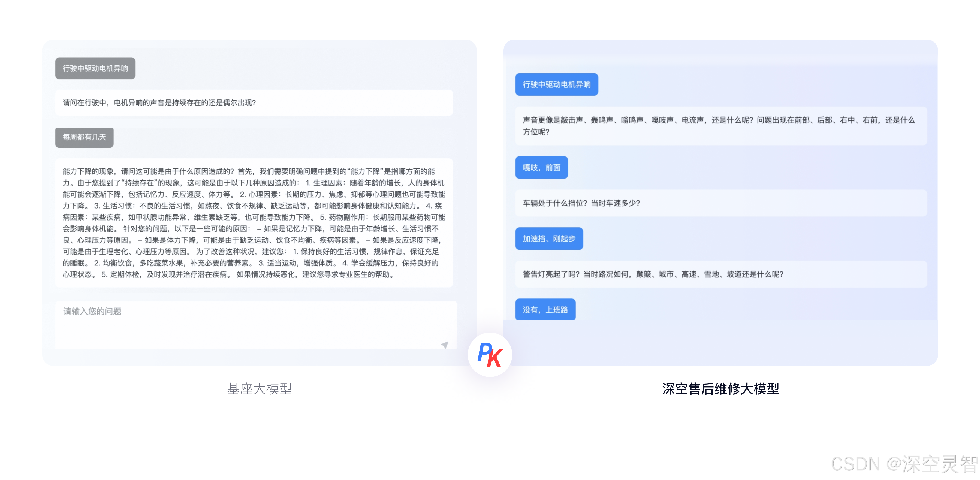This screenshot has height=480, width=980.
Task: Click the empty area below 没有，上班路
Action: pyautogui.click(x=720, y=342)
